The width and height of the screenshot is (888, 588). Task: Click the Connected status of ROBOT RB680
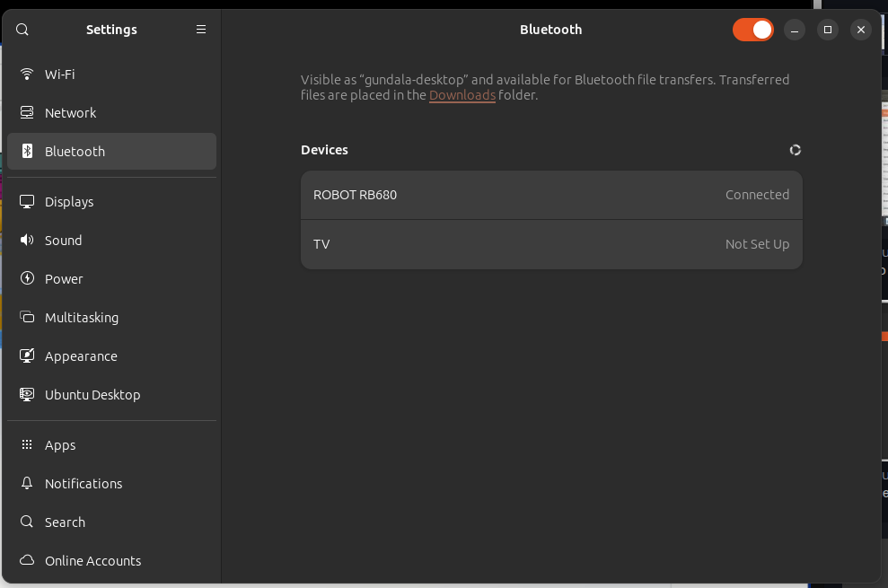point(757,195)
